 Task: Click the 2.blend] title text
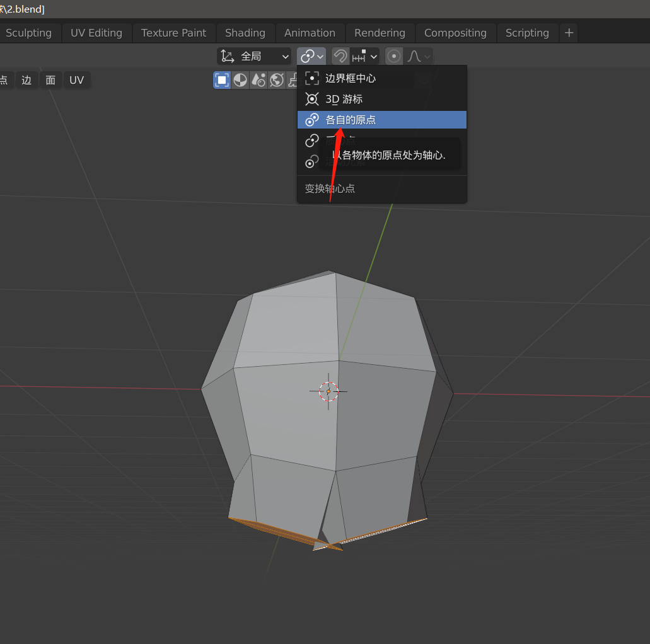26,9
